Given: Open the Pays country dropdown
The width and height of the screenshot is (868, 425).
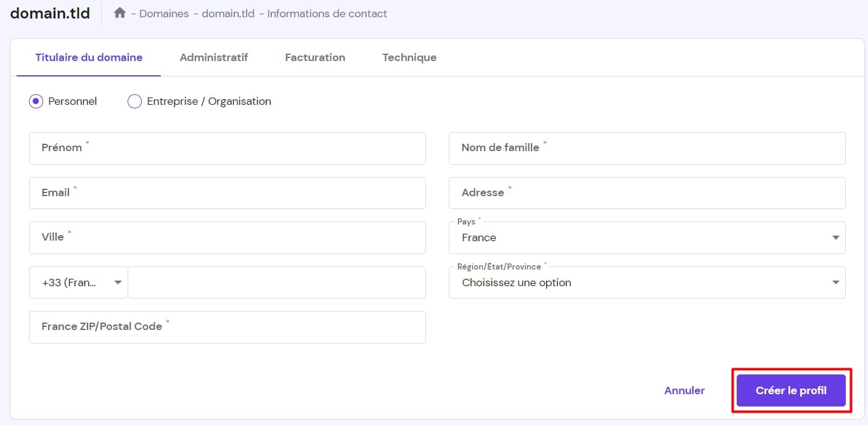Looking at the screenshot, I should (x=647, y=237).
